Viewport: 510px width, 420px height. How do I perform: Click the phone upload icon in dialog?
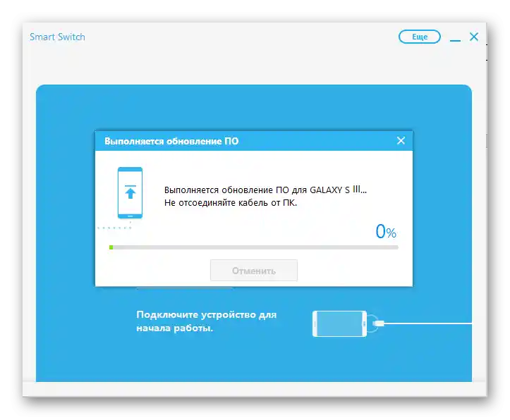pyautogui.click(x=130, y=192)
